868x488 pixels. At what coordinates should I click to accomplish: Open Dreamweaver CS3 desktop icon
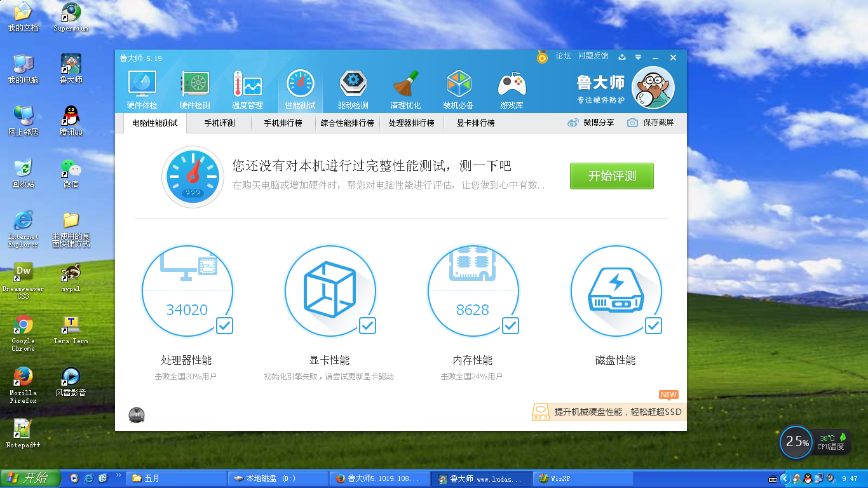pos(23,280)
